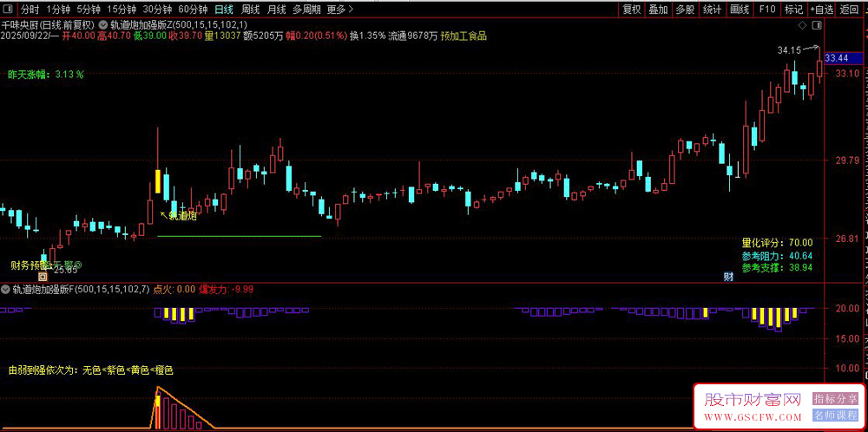Click the 返回 back button
This screenshot has width=868, height=432.
[x=849, y=9]
